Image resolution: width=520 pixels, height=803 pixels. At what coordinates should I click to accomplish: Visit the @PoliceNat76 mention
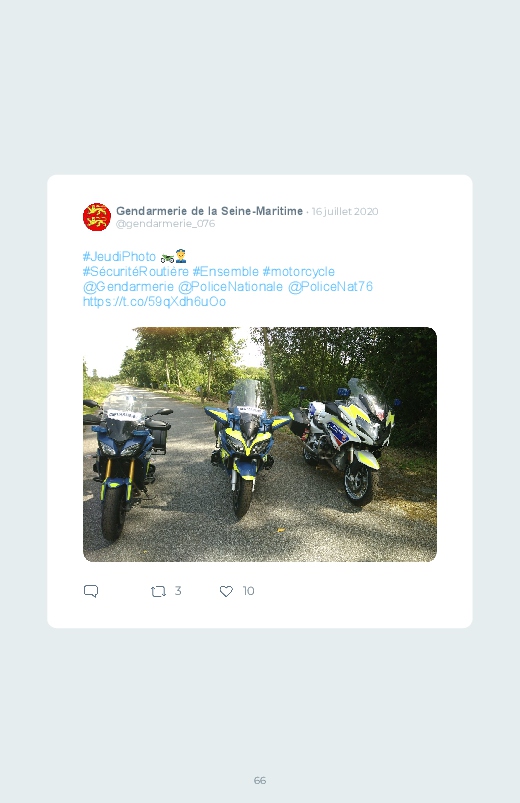click(330, 287)
